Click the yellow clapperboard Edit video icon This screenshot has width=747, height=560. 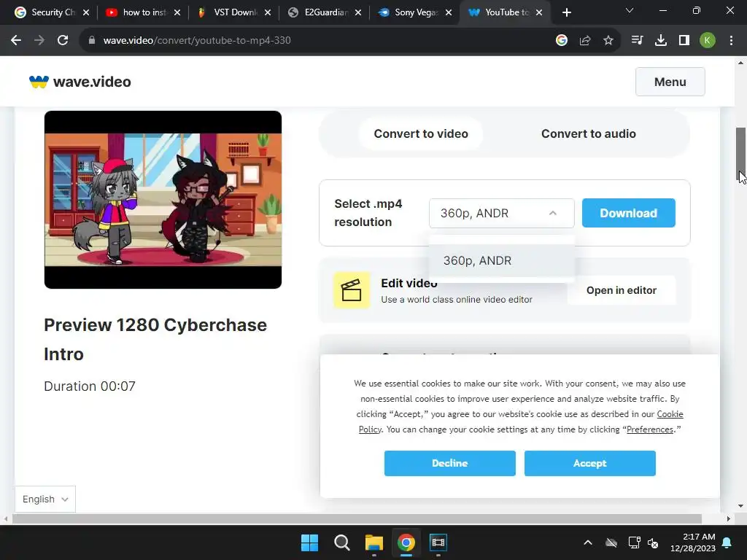pyautogui.click(x=352, y=290)
